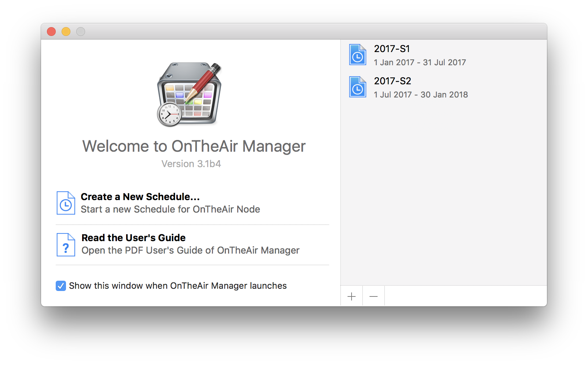
Task: Click the OnTheAir Manager app logo
Action: click(x=189, y=95)
